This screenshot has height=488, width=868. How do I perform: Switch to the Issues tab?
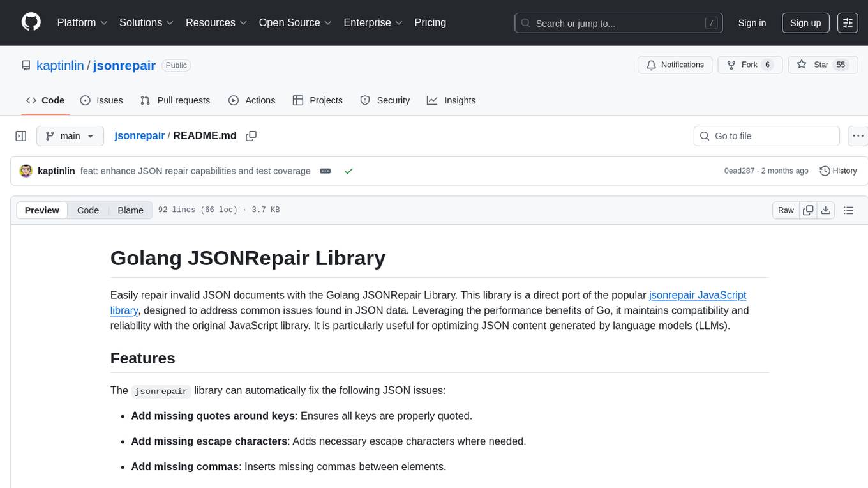pyautogui.click(x=101, y=100)
